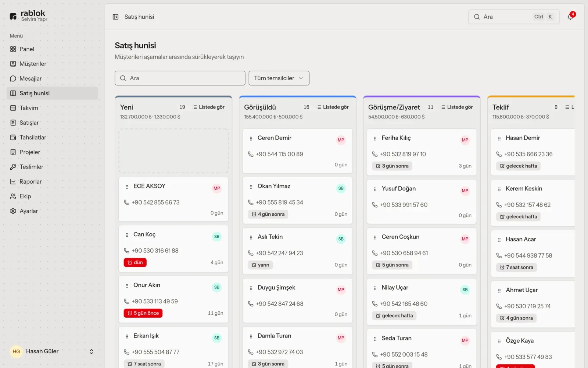Click phone icon on Ceren Demir card
588x368 pixels.
tap(251, 154)
